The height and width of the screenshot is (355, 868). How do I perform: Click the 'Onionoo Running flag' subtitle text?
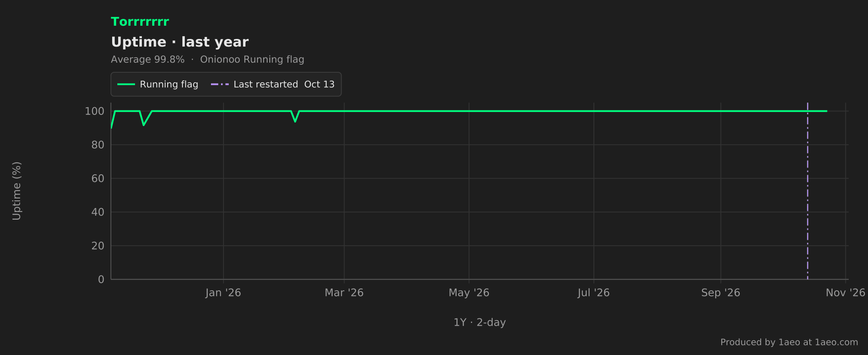[252, 59]
